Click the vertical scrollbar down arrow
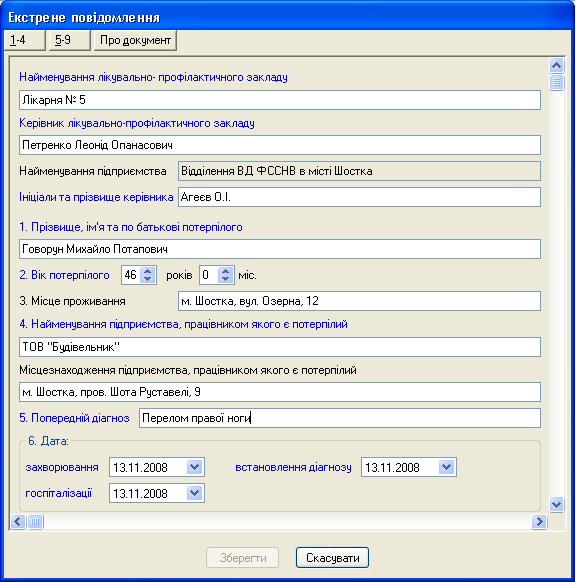Screen dimensions: 576x582 coord(556,504)
